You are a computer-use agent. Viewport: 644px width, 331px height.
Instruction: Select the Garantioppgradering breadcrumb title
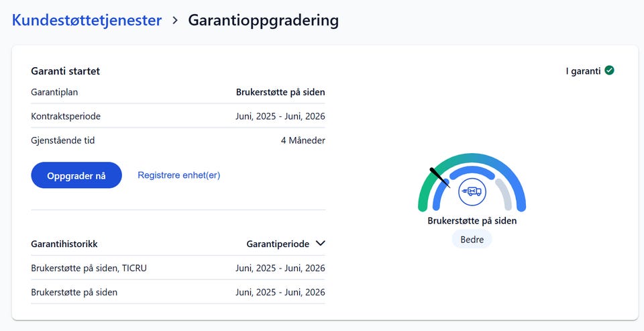pos(263,20)
